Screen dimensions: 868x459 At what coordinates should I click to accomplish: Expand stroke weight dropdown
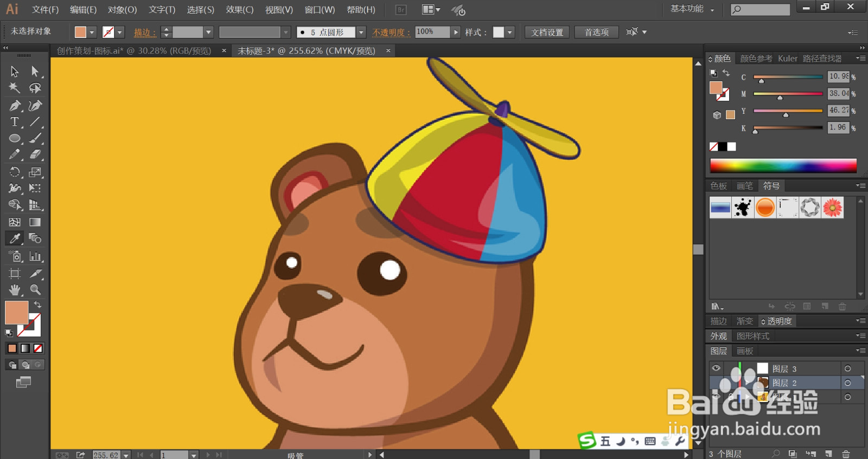point(208,33)
